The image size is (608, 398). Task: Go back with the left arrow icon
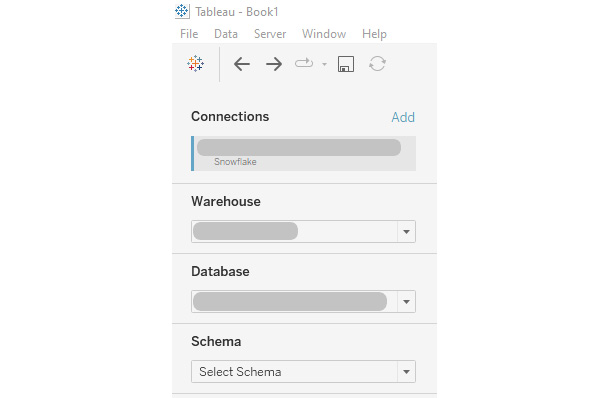click(x=242, y=64)
